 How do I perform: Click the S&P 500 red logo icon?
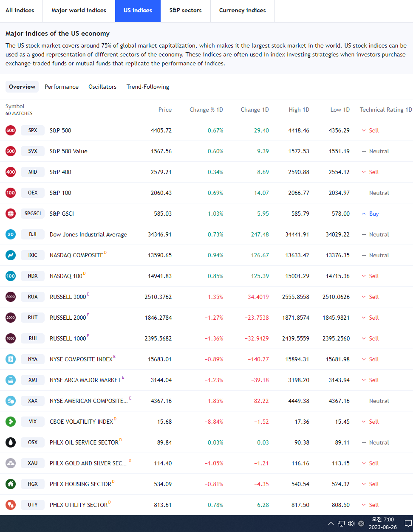[x=11, y=130]
